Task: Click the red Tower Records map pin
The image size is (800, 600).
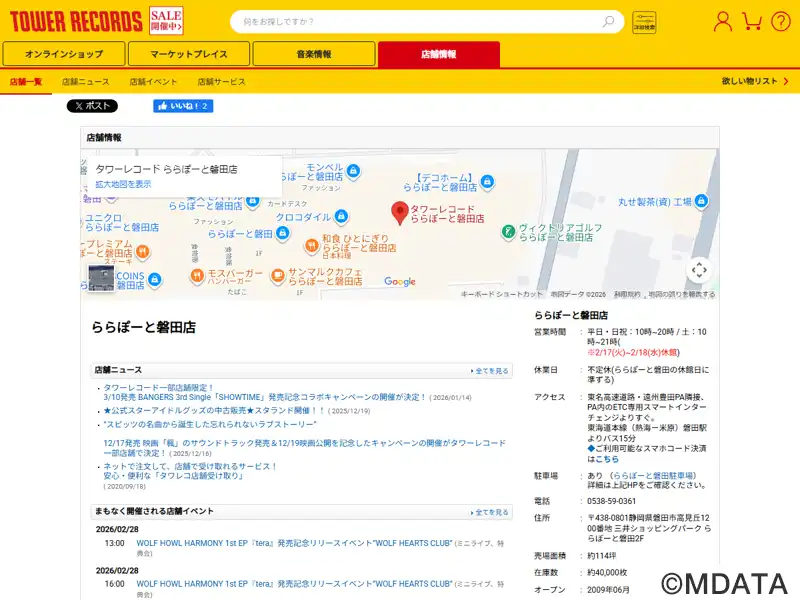Action: coord(399,213)
